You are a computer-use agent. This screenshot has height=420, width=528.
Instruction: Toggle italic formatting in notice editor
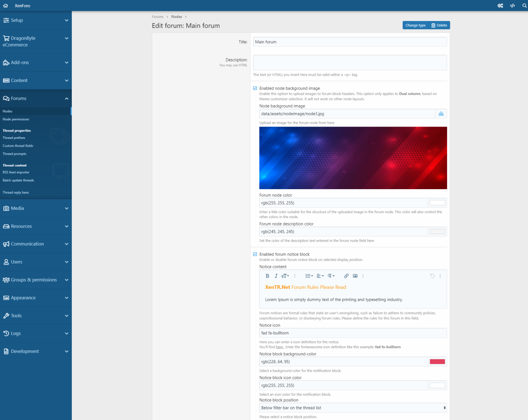click(276, 276)
